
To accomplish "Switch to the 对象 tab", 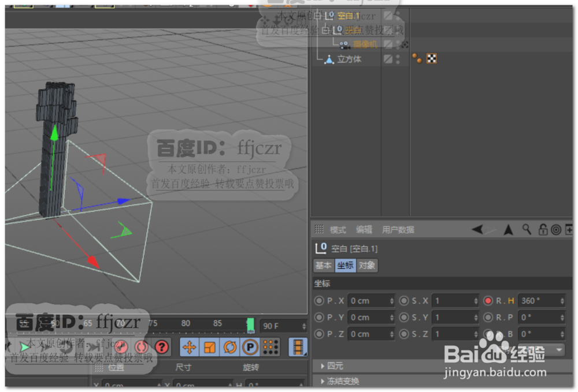I will pos(367,266).
